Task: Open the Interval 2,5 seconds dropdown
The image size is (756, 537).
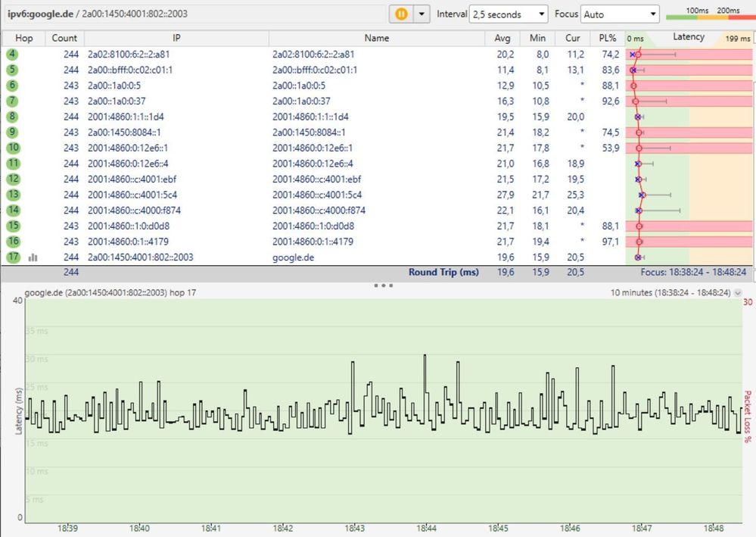Action: 509,14
